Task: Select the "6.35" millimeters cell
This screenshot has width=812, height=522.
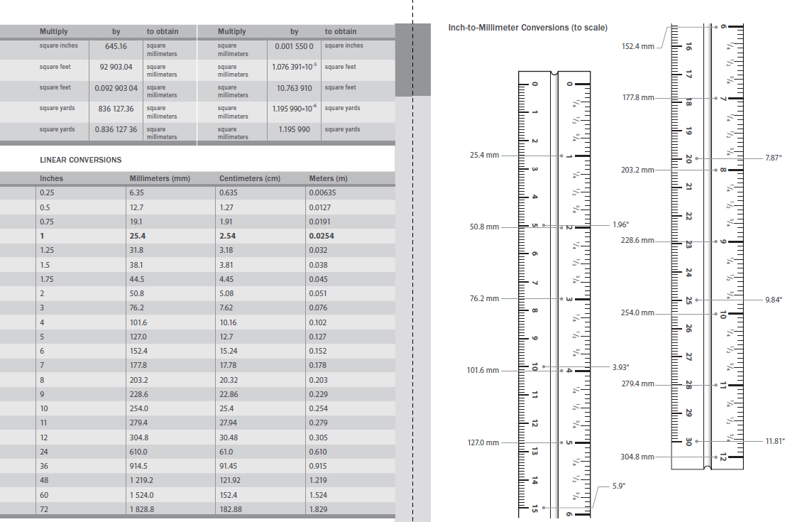Action: pyautogui.click(x=137, y=193)
